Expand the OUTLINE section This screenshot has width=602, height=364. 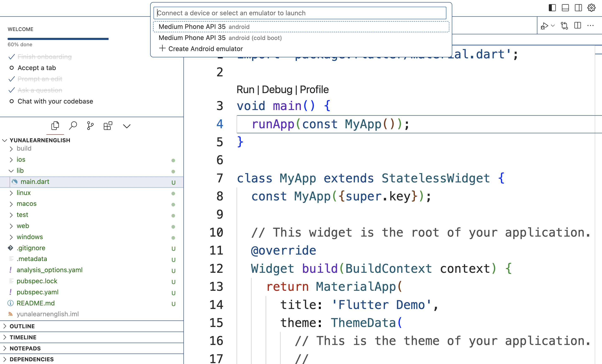click(92, 326)
